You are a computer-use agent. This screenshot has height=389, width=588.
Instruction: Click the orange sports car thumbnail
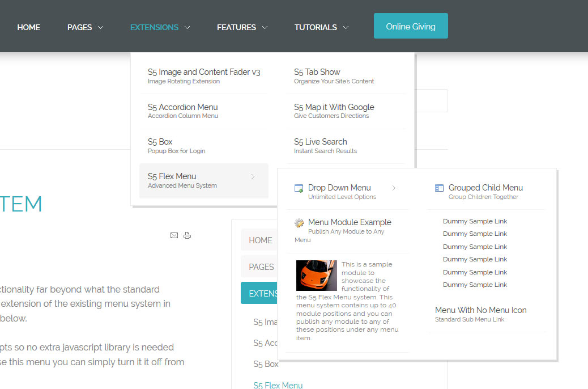pyautogui.click(x=316, y=276)
